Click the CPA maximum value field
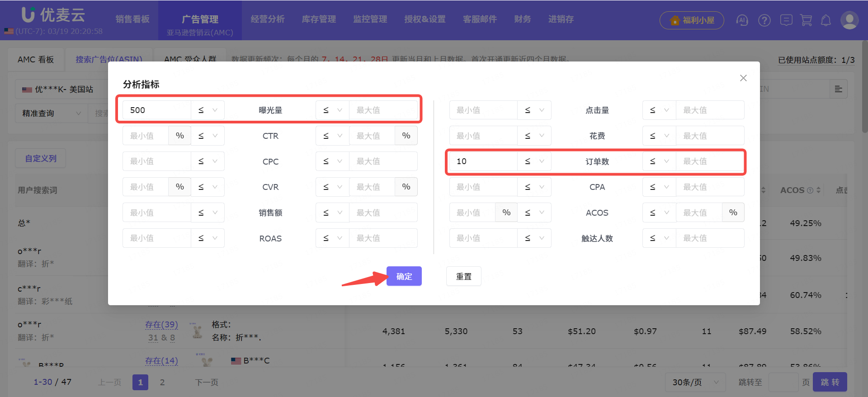 tap(710, 187)
